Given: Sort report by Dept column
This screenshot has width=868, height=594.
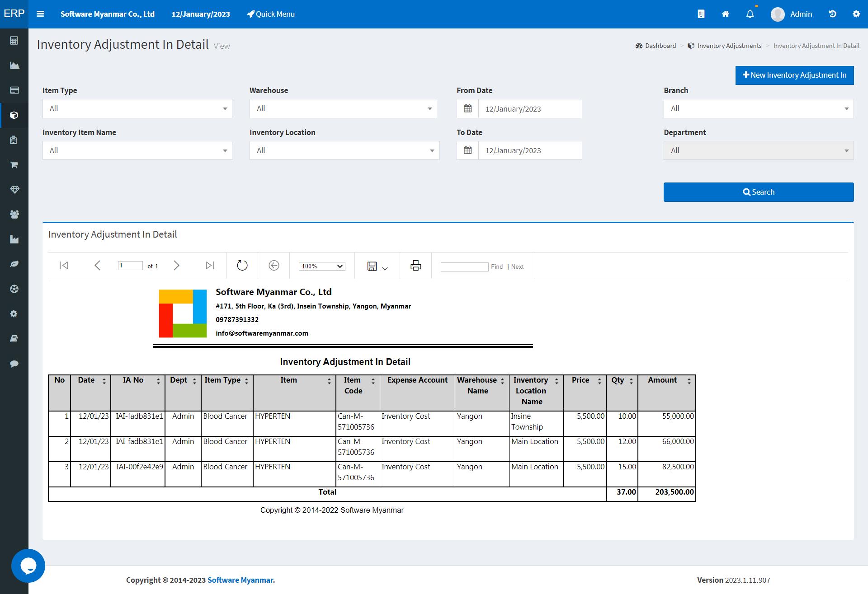Looking at the screenshot, I should coord(194,381).
